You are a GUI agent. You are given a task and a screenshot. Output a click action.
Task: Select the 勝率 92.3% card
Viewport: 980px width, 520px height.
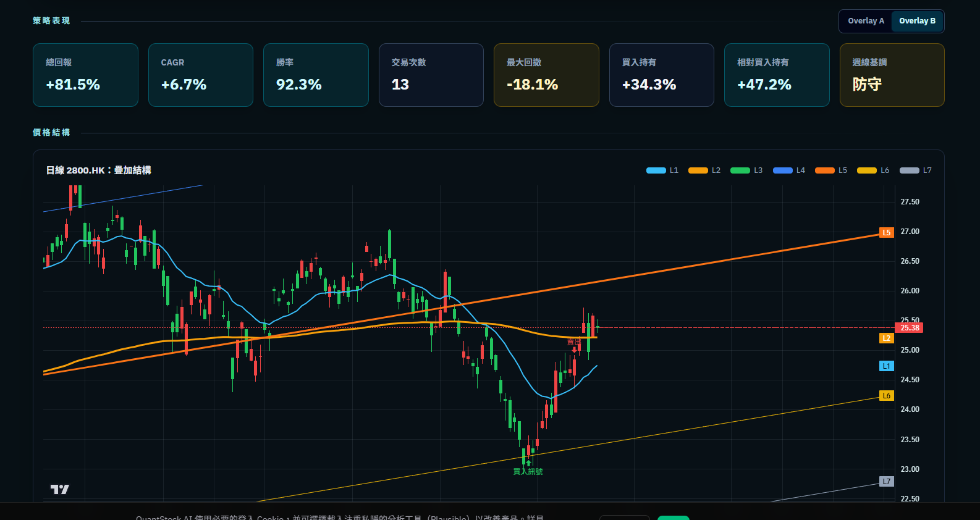click(316, 75)
